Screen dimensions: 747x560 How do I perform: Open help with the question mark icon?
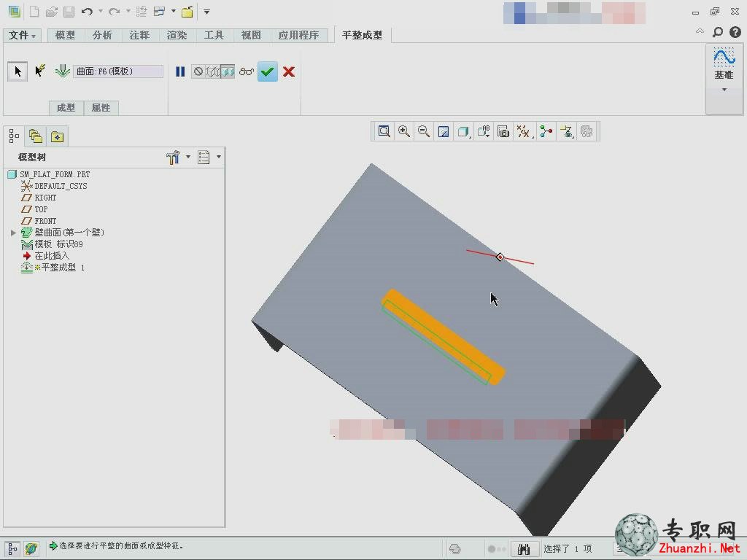(735, 32)
